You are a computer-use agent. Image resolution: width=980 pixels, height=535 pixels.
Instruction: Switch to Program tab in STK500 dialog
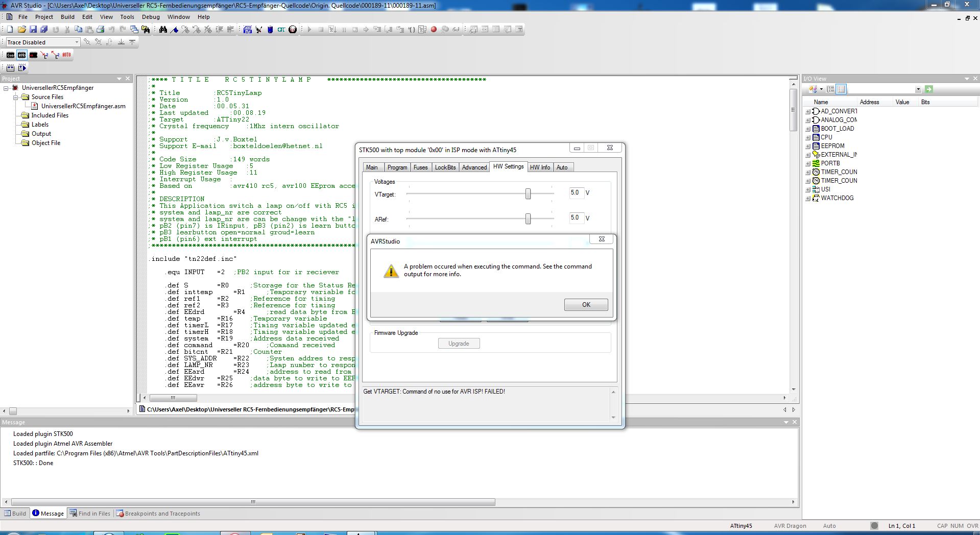click(397, 167)
